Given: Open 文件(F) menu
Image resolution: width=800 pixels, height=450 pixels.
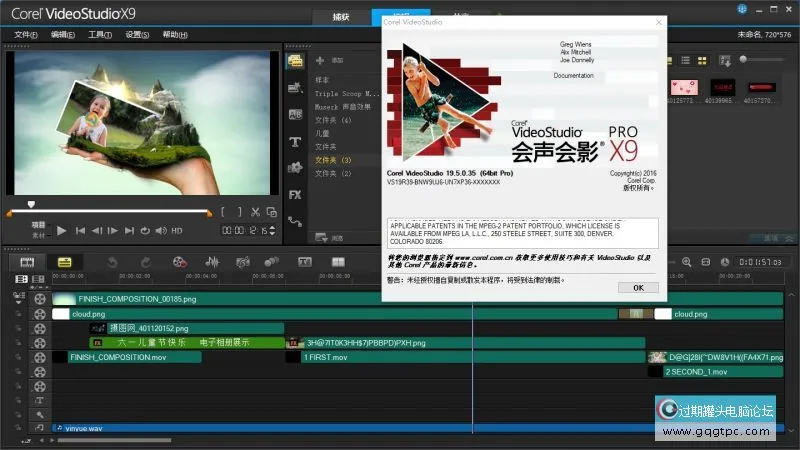Looking at the screenshot, I should point(26,35).
